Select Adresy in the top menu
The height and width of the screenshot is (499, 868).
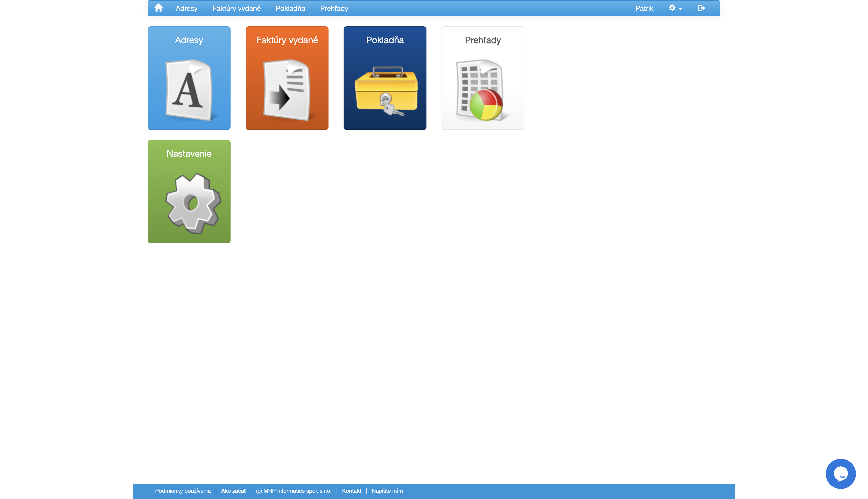pos(186,8)
